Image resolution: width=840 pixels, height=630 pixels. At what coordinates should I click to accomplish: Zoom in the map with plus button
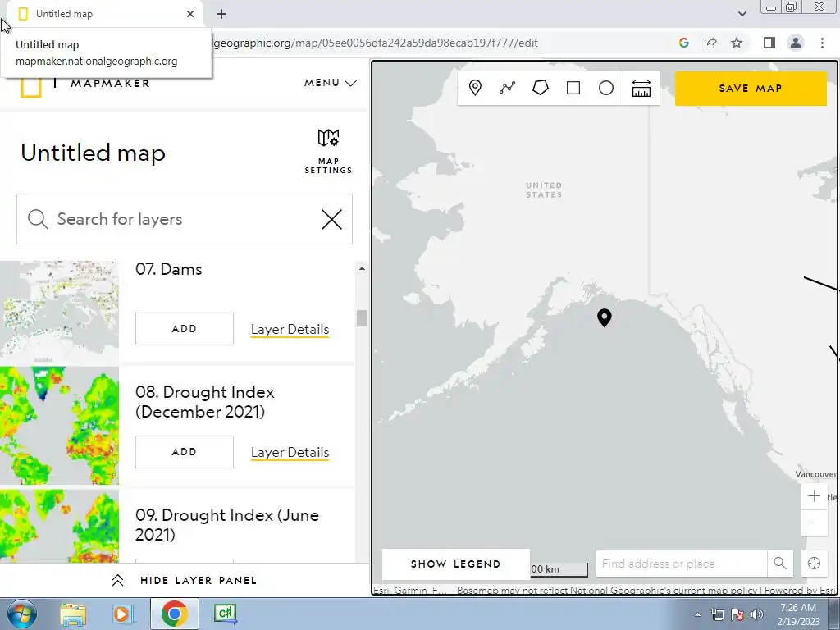tap(815, 496)
